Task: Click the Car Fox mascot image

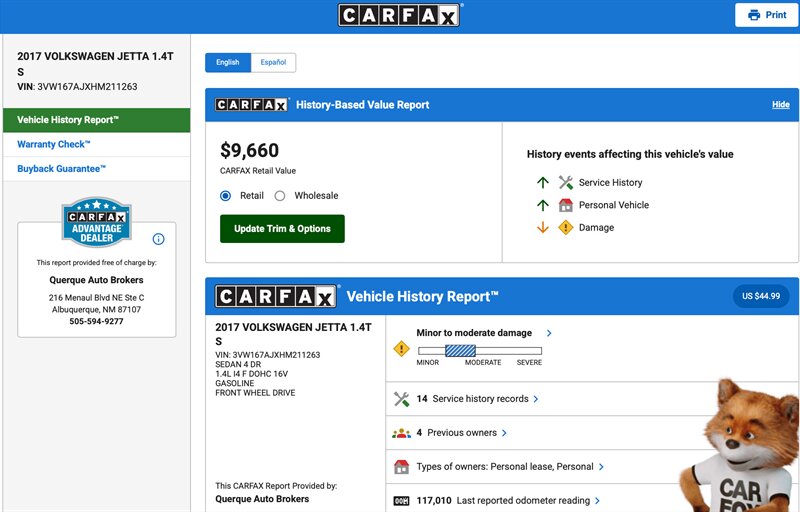Action: tap(740, 447)
